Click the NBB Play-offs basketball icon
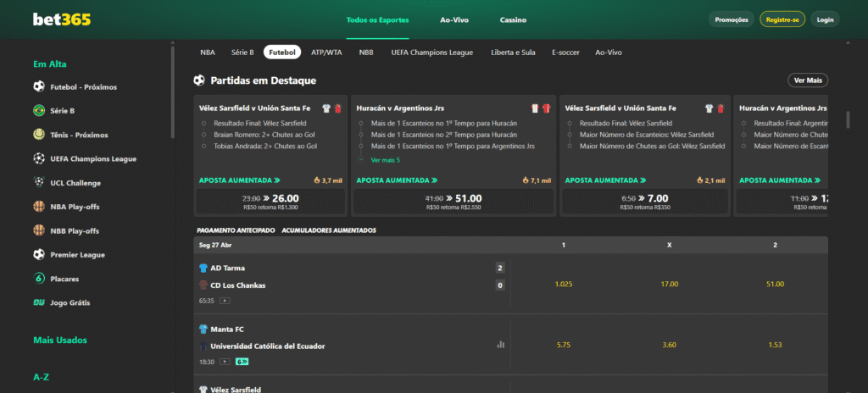 coord(39,231)
